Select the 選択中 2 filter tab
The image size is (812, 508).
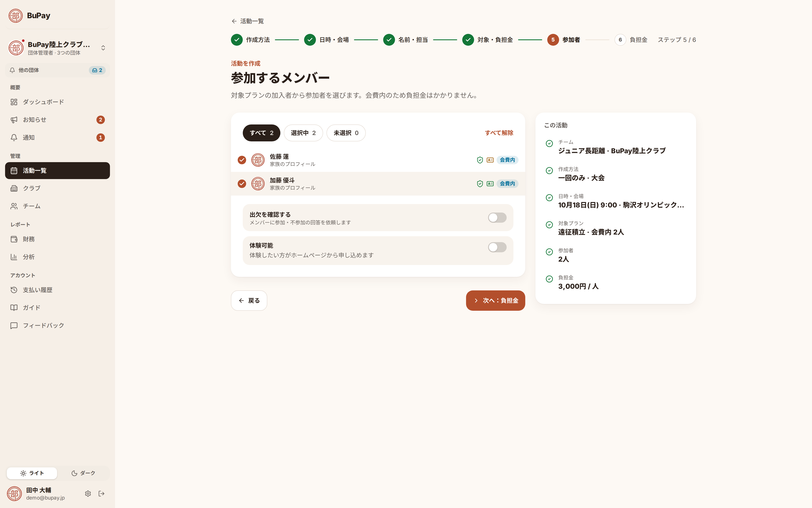(303, 133)
